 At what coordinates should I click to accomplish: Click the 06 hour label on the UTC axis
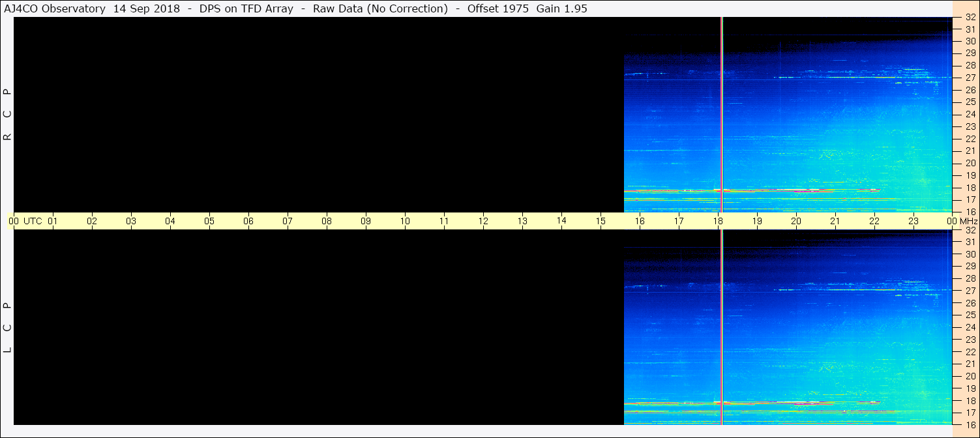248,221
